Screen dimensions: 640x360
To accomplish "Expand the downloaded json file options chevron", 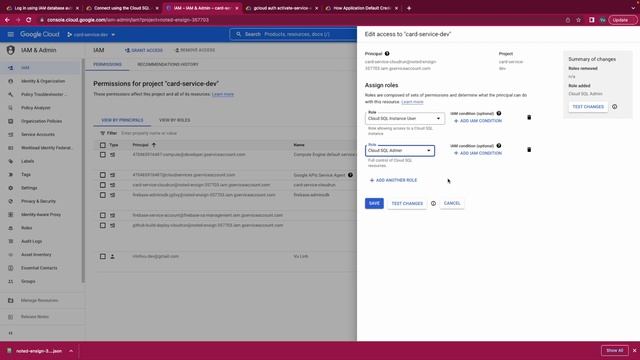I will [71, 351].
